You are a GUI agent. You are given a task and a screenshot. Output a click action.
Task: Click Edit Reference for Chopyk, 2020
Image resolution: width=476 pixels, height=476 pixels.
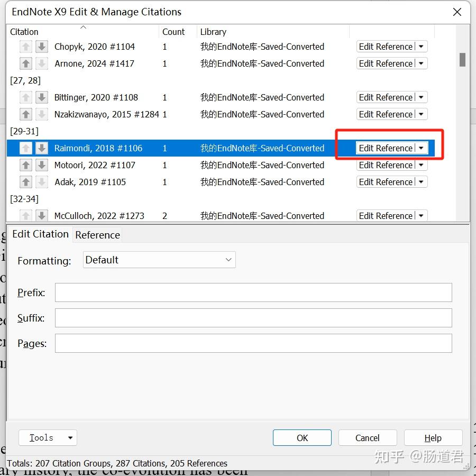[386, 47]
